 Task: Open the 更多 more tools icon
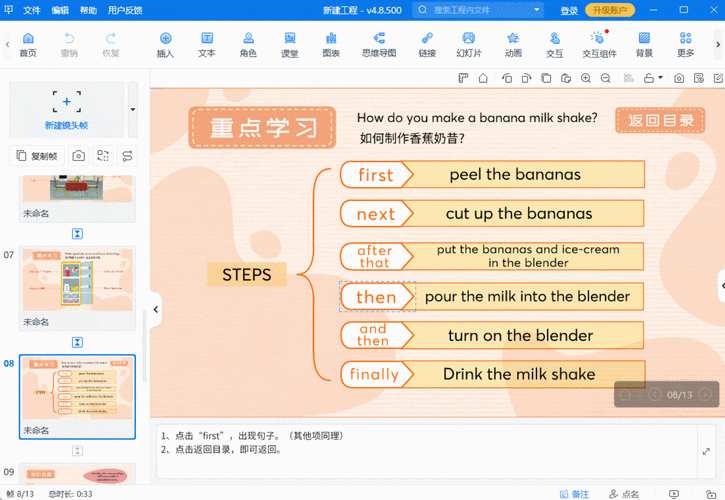tap(686, 44)
